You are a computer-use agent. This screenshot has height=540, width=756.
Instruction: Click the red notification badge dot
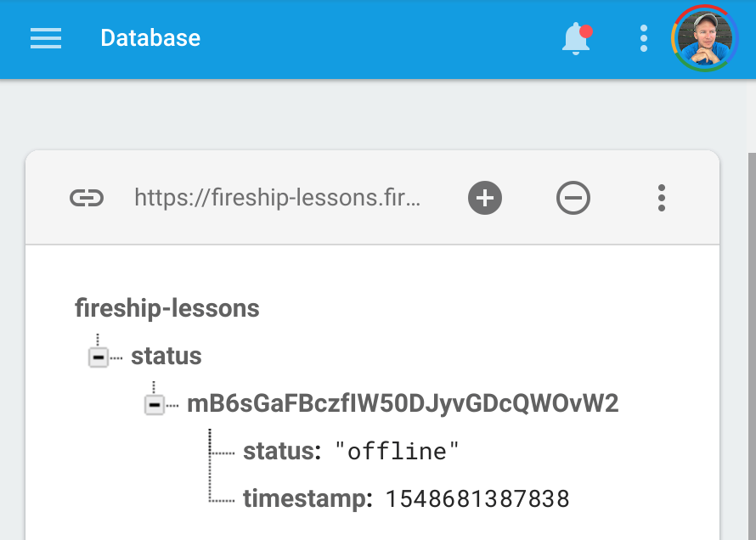coord(585,31)
